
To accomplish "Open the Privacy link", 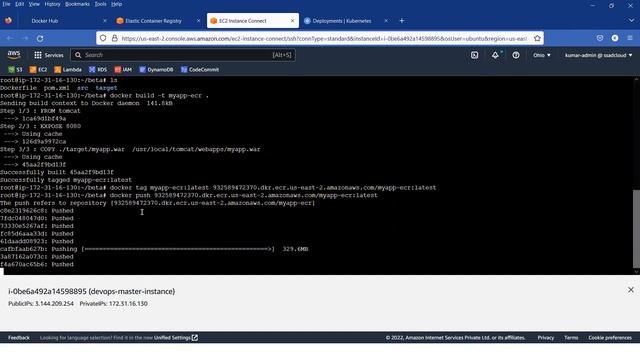I will pyautogui.click(x=546, y=338).
